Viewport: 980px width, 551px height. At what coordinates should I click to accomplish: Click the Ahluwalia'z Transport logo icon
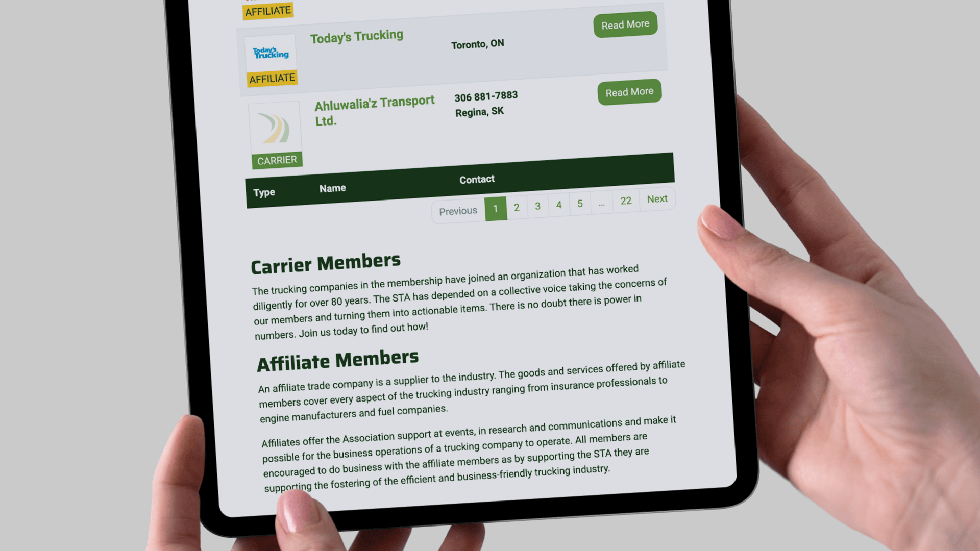[275, 127]
